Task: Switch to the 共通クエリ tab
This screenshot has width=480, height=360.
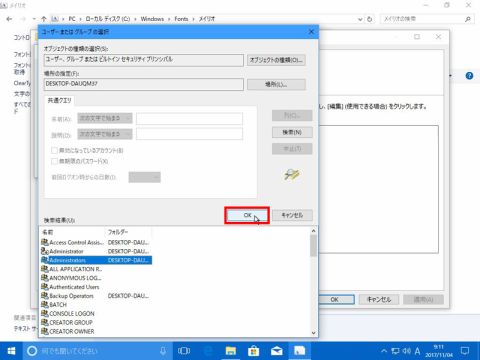Action: (x=59, y=100)
